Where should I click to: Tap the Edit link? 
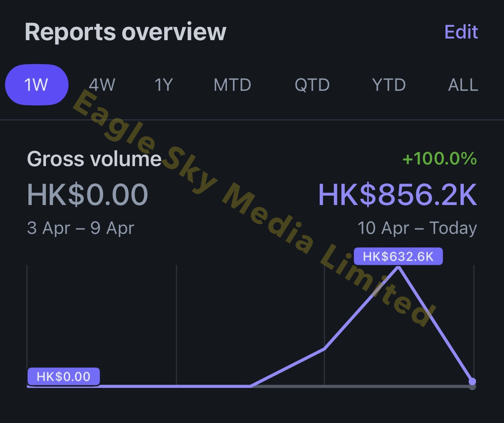click(461, 32)
